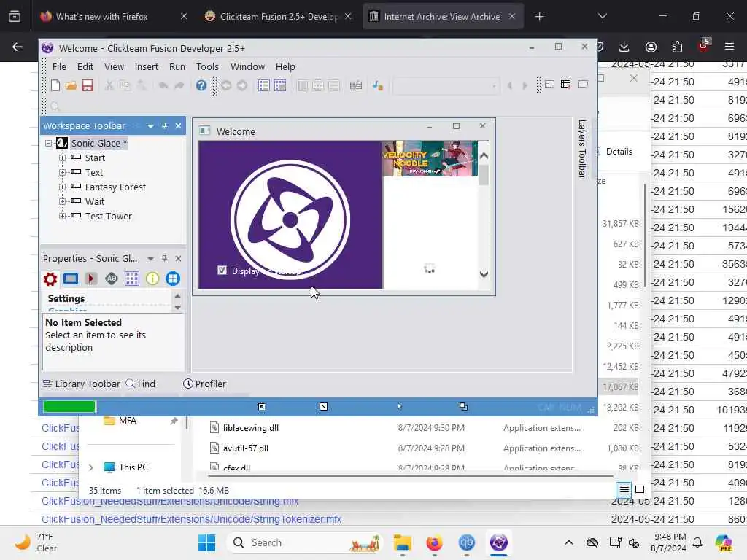Click the Settings gear tab in Properties

click(50, 279)
